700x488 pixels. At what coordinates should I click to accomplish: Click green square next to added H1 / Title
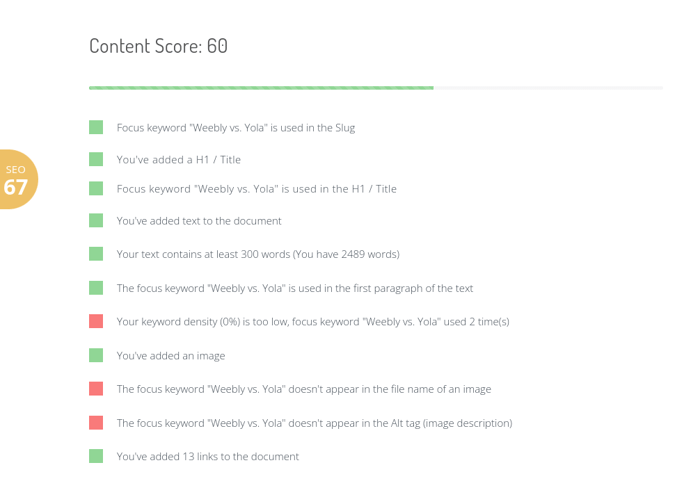(96, 159)
